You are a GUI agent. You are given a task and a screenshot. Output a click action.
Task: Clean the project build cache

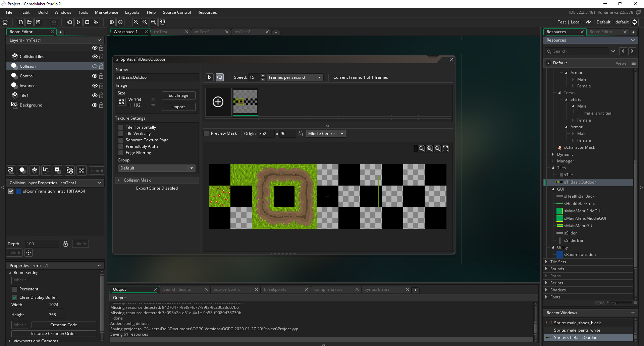click(x=96, y=22)
